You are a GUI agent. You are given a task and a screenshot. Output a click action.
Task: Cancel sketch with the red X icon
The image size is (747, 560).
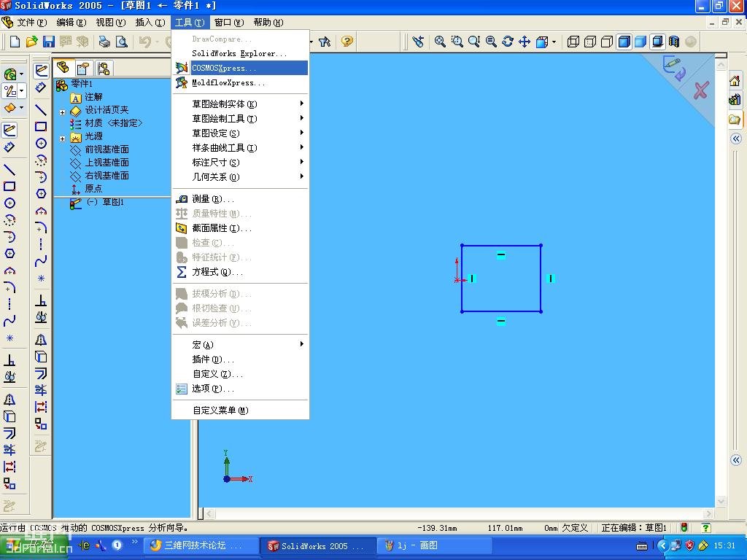(x=701, y=90)
